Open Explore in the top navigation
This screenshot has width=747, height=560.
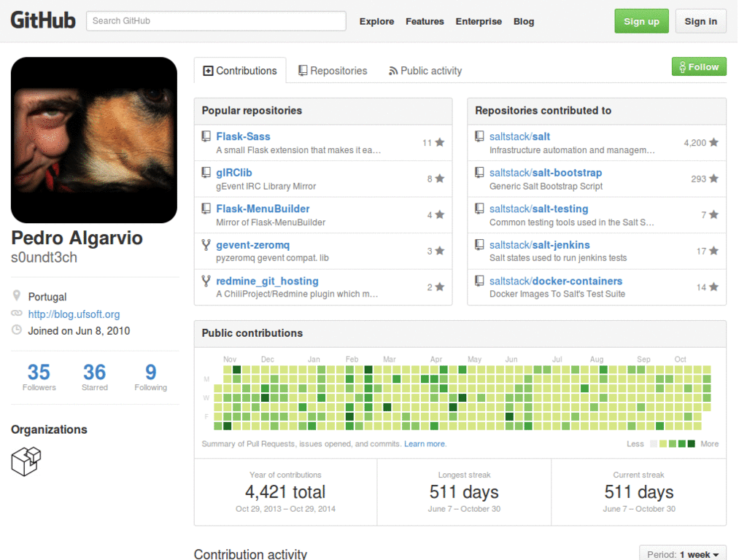pos(376,21)
